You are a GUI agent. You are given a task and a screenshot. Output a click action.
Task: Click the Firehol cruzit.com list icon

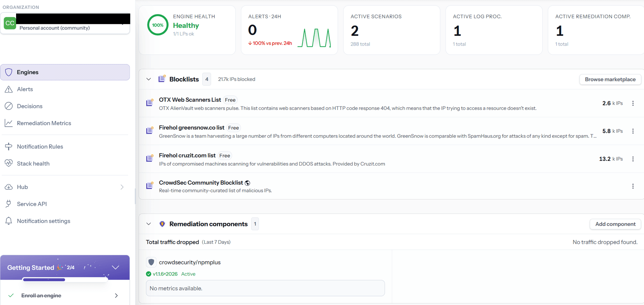tap(150, 158)
